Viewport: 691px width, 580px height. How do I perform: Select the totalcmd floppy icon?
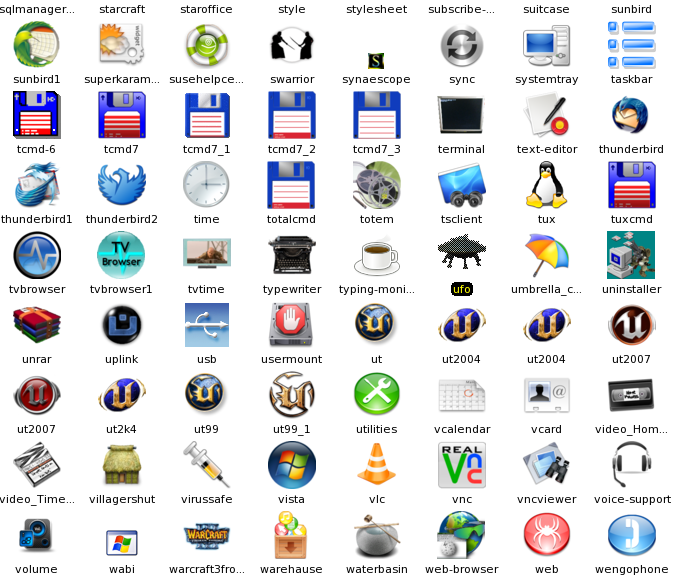[291, 185]
